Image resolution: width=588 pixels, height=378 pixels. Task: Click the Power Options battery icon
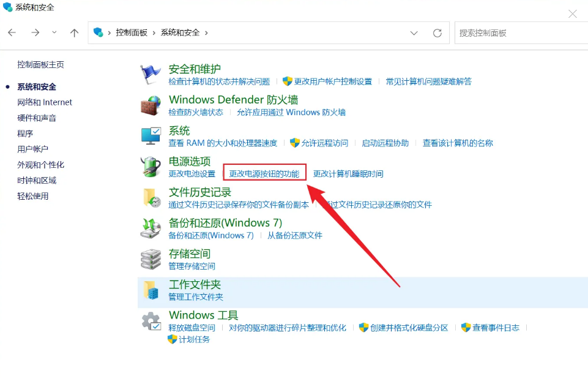[x=151, y=167]
